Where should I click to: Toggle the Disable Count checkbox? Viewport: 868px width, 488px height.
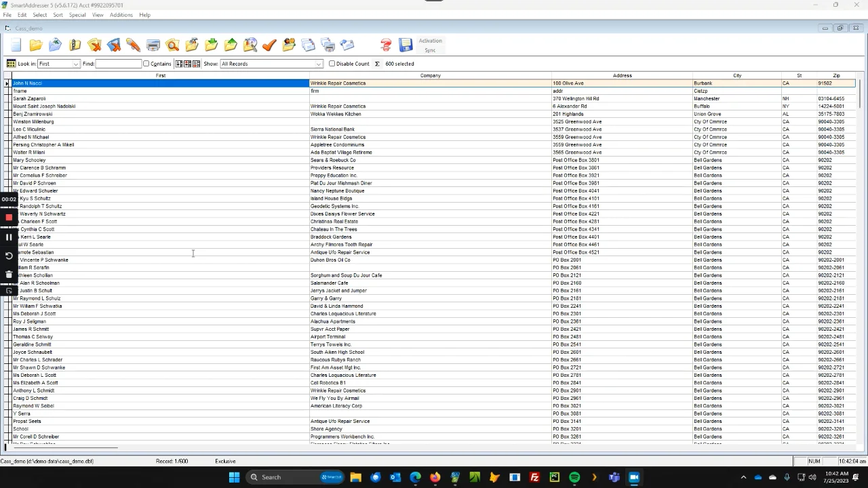(332, 64)
